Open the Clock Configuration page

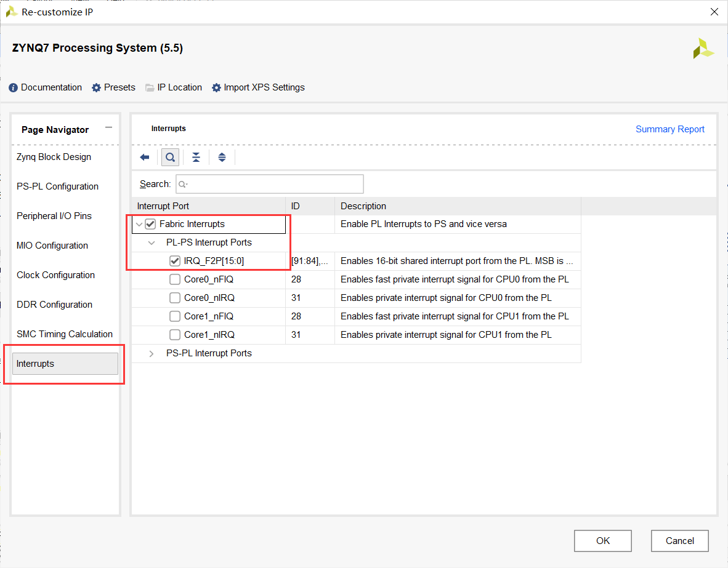(55, 275)
